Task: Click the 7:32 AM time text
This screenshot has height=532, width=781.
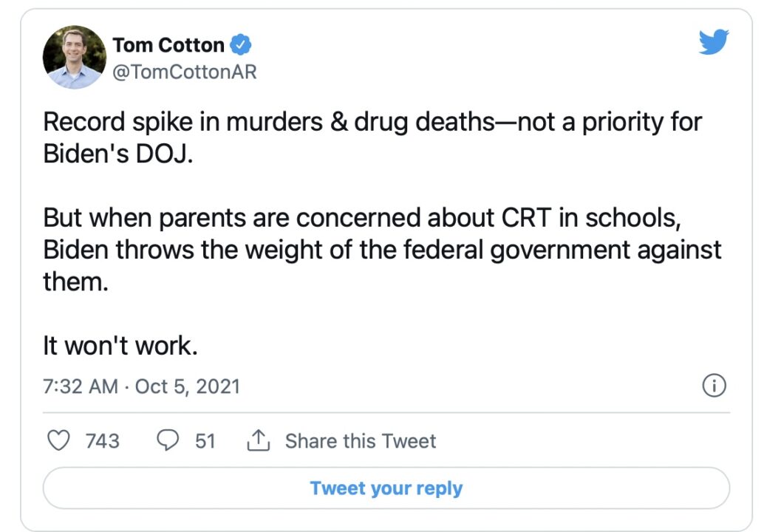Action: (x=81, y=386)
